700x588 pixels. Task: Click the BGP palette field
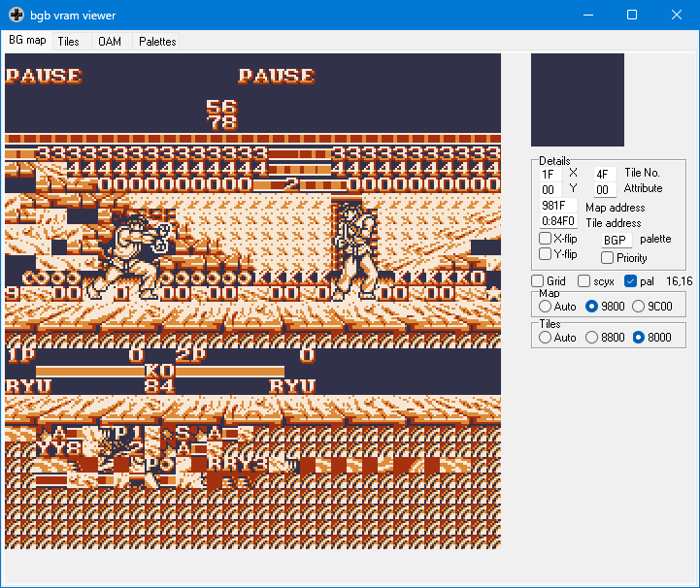(x=617, y=240)
